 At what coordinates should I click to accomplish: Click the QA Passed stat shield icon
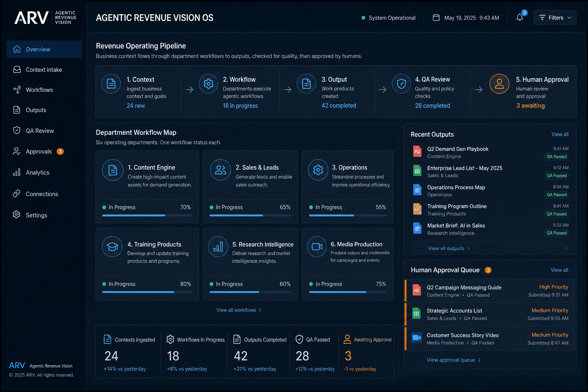point(299,339)
